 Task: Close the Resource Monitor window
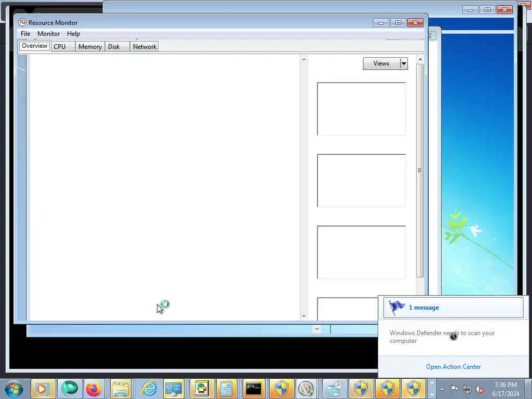pyautogui.click(x=415, y=23)
